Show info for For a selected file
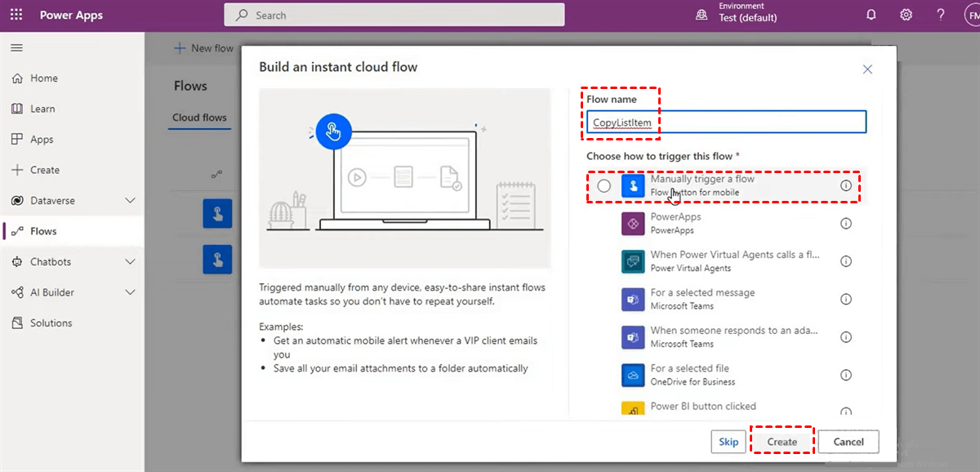This screenshot has width=980, height=472. click(x=846, y=376)
